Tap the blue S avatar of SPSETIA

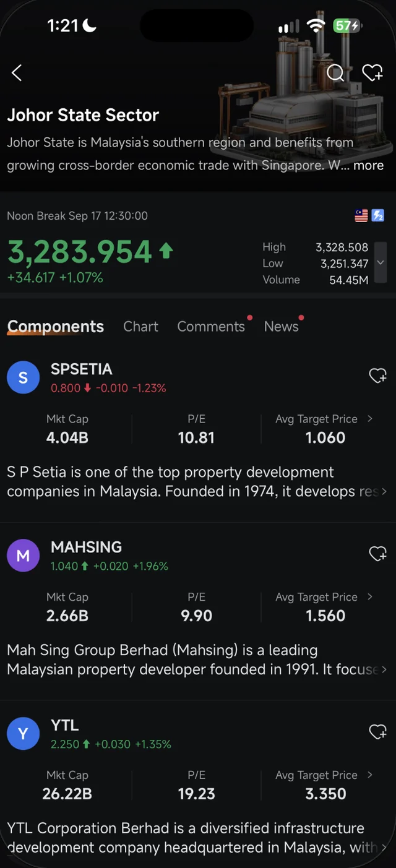(23, 377)
